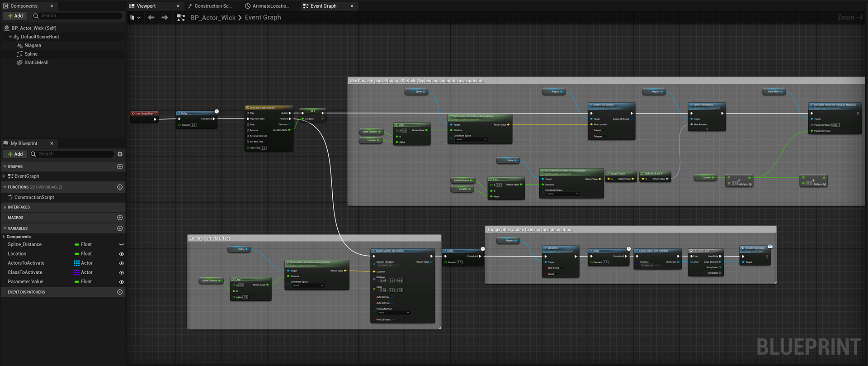Screen dimensions: 868x366
Task: Toggle visibility eye for Location variable
Action: pyautogui.click(x=121, y=254)
